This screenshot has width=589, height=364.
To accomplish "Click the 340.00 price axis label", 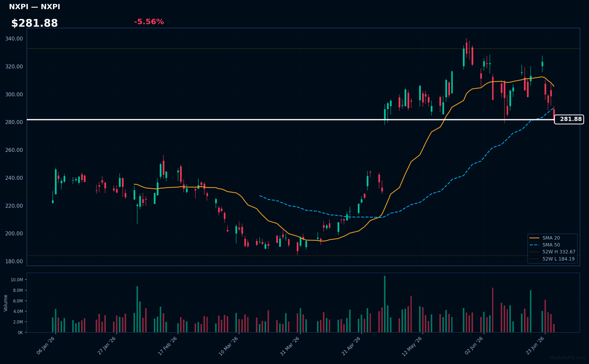I will pyautogui.click(x=14, y=39).
